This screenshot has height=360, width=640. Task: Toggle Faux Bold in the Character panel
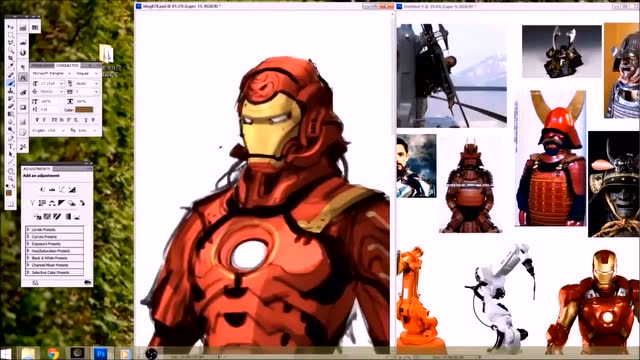tap(37, 120)
